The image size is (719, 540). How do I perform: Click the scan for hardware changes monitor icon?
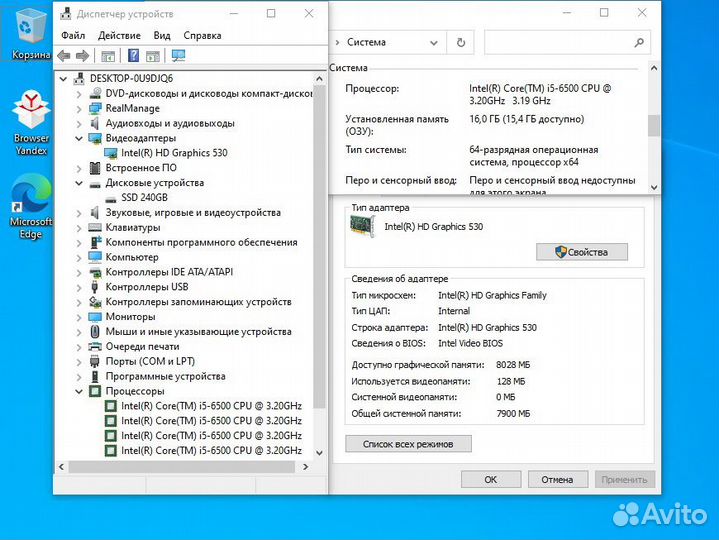(178, 55)
